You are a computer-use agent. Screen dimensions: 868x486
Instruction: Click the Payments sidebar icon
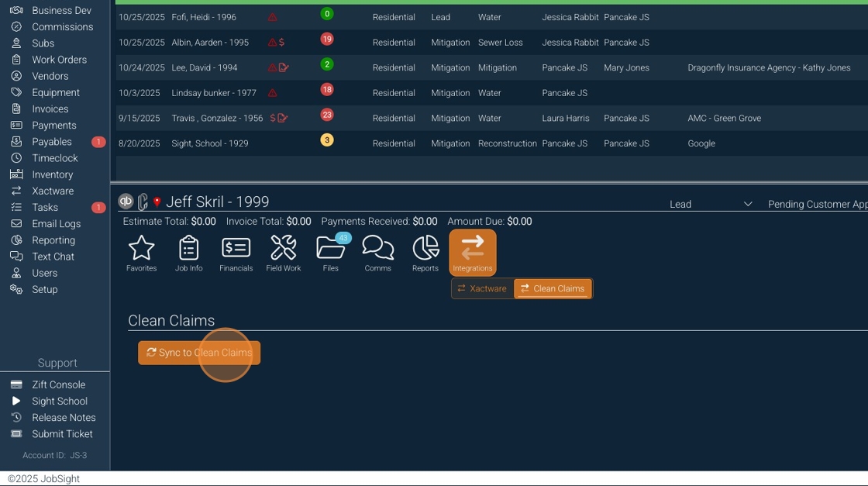tap(16, 125)
